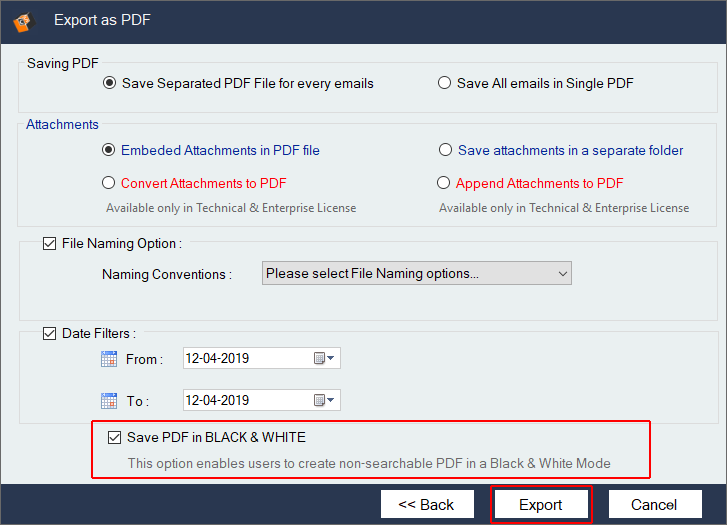Select Append Attachments to PDF radio button
The width and height of the screenshot is (727, 525).
click(444, 184)
